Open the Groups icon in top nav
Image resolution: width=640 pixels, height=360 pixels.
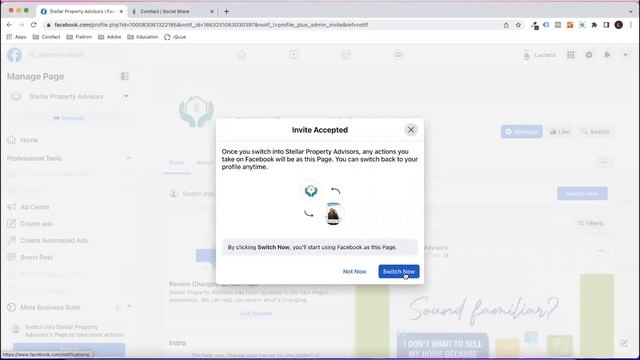398,55
